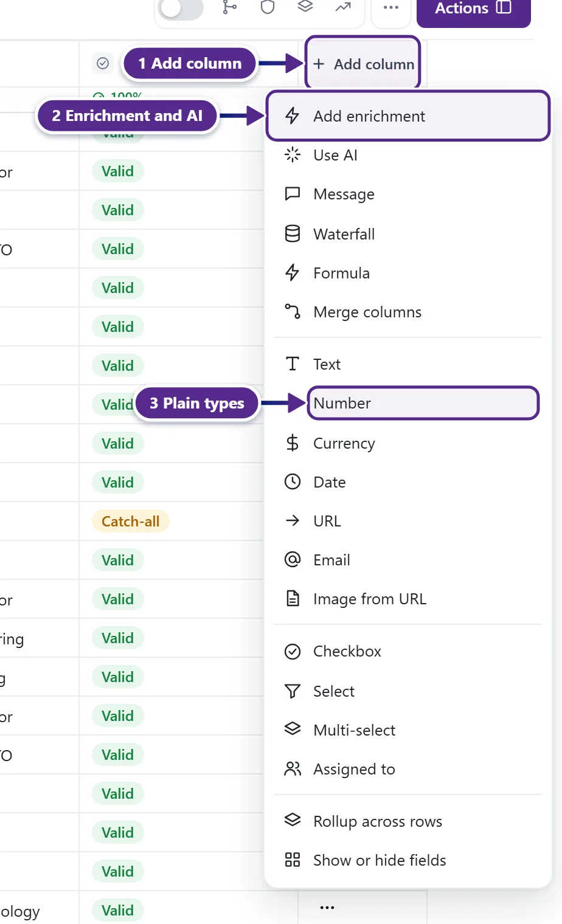Click the shield icon in top toolbar
Image resolution: width=562 pixels, height=924 pixels.
click(268, 7)
